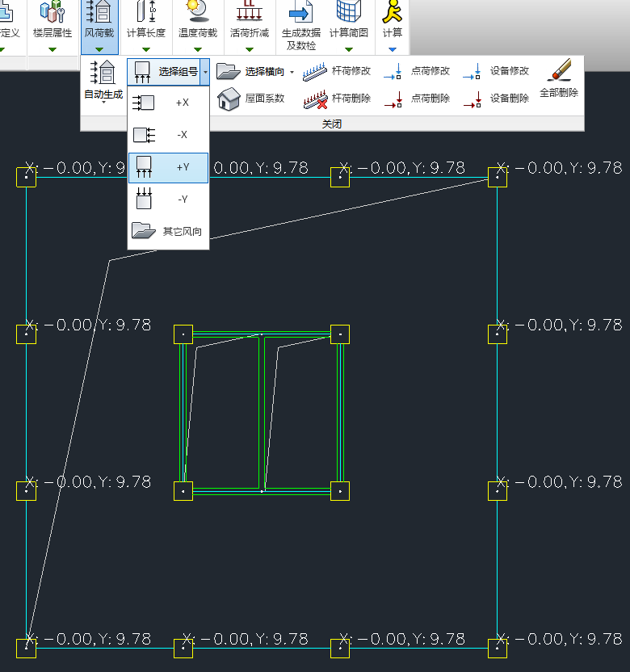This screenshot has width=630, height=672.
Task: Expand the 活荷折减 green dropdown arrow
Action: (249, 50)
